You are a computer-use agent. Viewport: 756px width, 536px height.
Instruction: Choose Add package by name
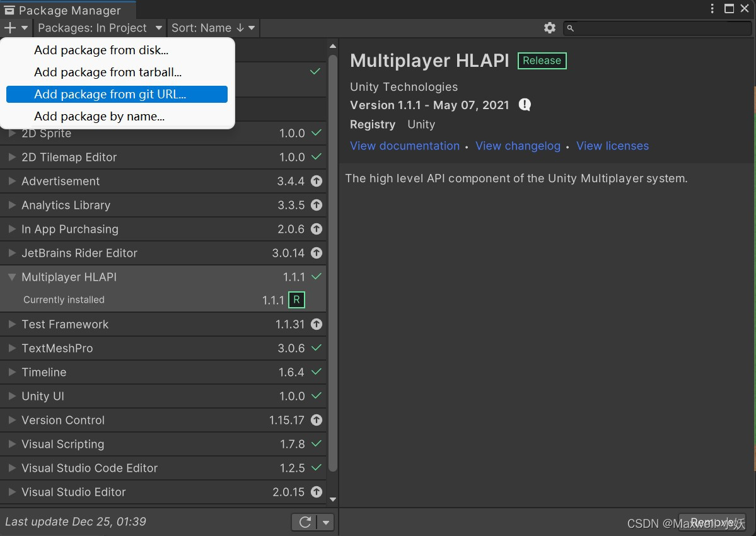(117, 117)
